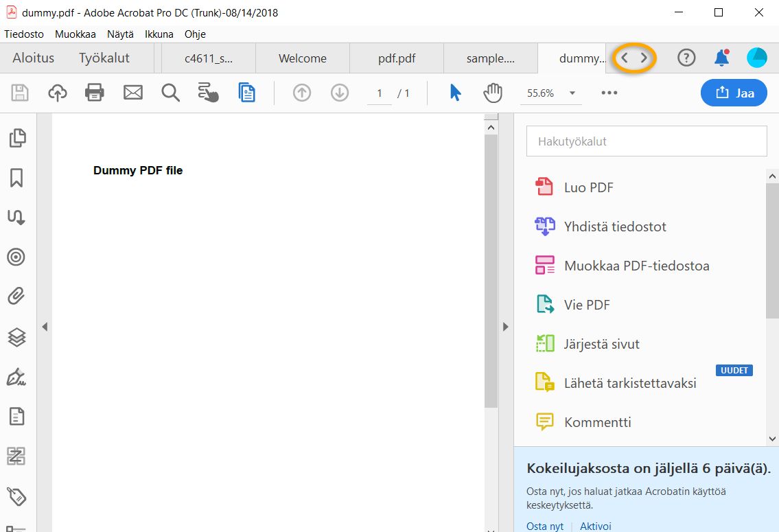779x532 pixels.
Task: Print the current PDF document
Action: click(x=95, y=92)
